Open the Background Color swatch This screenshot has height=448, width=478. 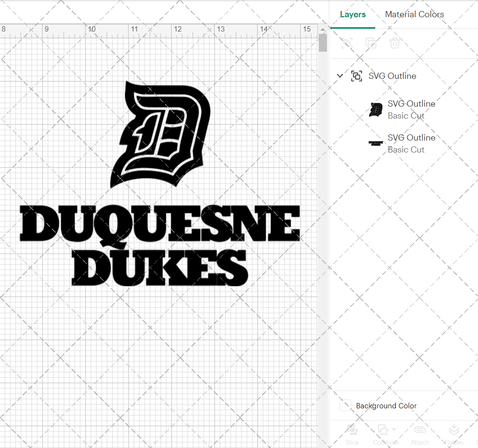[x=345, y=405]
